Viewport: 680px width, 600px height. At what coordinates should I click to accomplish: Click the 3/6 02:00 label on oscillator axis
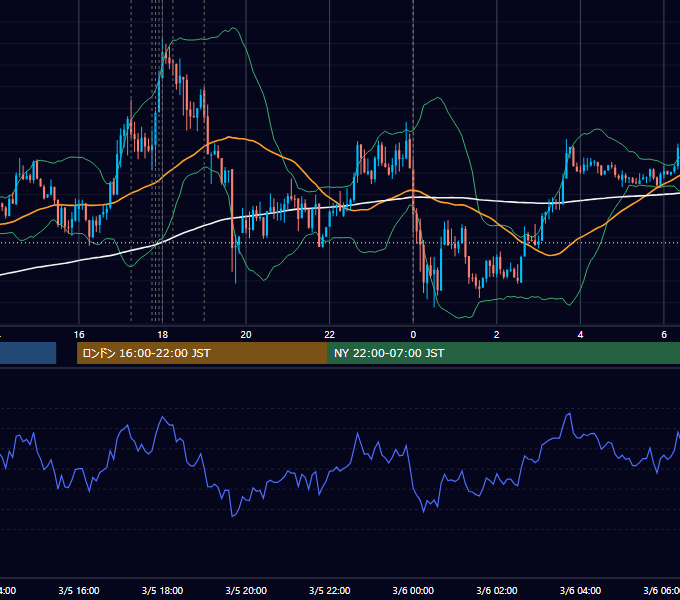[x=497, y=590]
